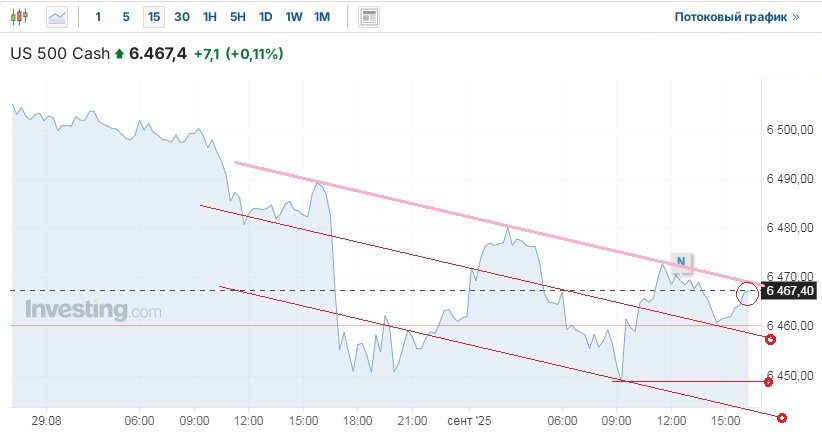This screenshot has width=822, height=432.
Task: Switch to the 30 minute interval
Action: pyautogui.click(x=181, y=17)
